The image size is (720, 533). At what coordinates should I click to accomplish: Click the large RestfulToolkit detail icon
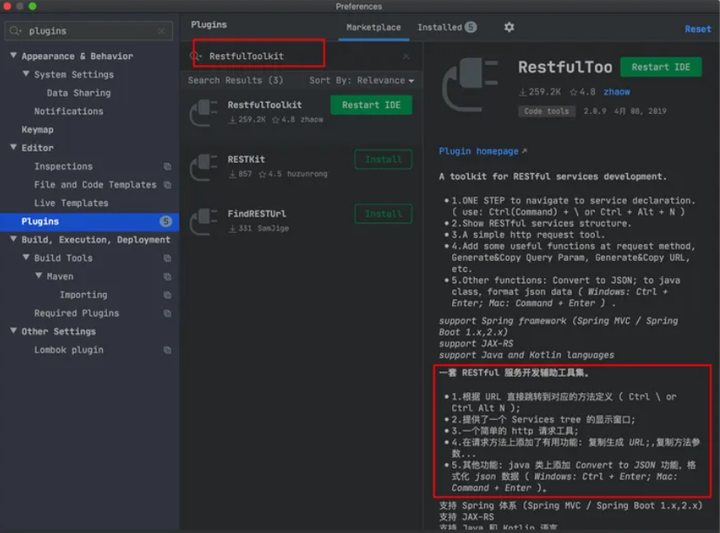pos(469,85)
